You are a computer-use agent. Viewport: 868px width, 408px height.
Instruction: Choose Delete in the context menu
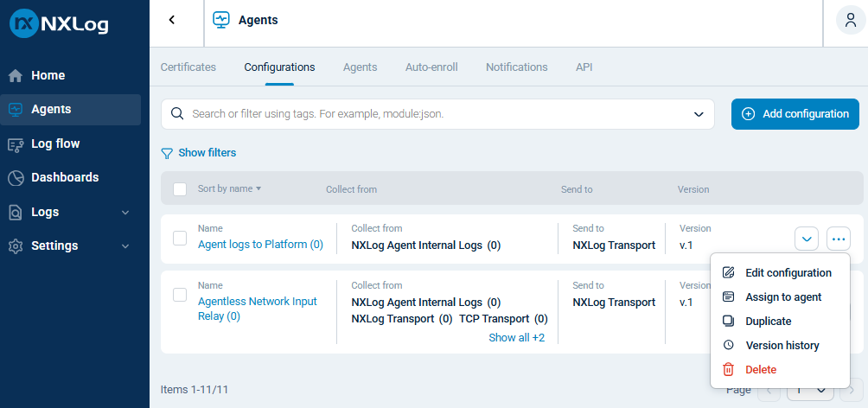click(x=780, y=370)
